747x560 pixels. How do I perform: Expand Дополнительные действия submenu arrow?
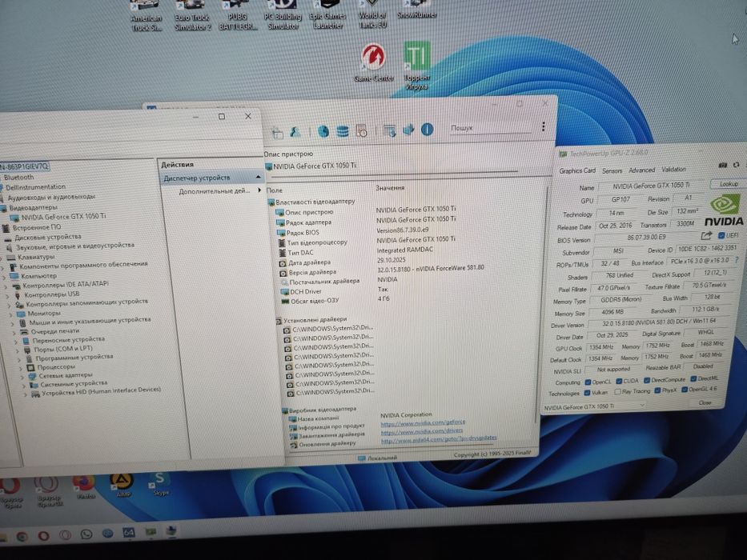coord(259,190)
